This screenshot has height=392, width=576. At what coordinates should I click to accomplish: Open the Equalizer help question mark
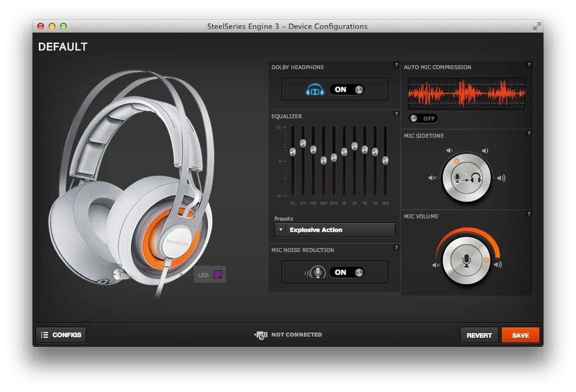pyautogui.click(x=396, y=114)
